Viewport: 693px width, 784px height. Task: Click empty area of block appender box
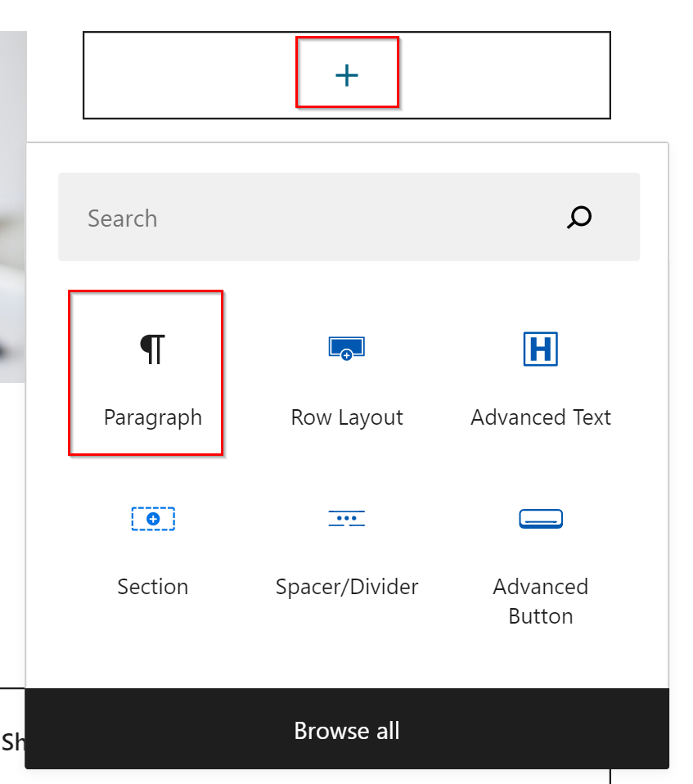pyautogui.click(x=507, y=75)
